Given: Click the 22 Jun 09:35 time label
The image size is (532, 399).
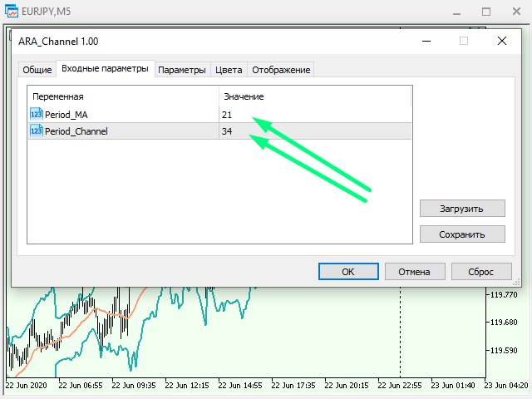Looking at the screenshot, I should (x=134, y=386).
